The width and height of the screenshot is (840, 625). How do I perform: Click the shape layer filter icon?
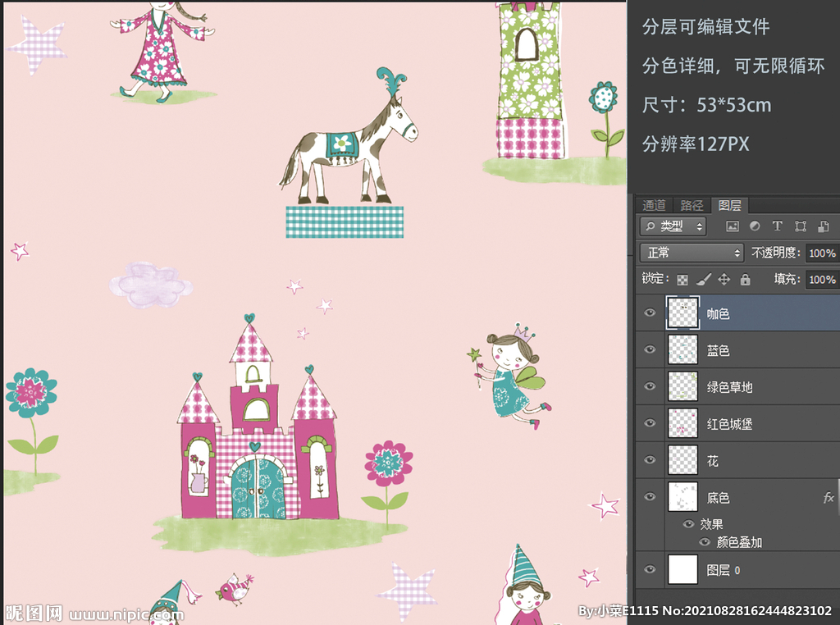[x=801, y=226]
